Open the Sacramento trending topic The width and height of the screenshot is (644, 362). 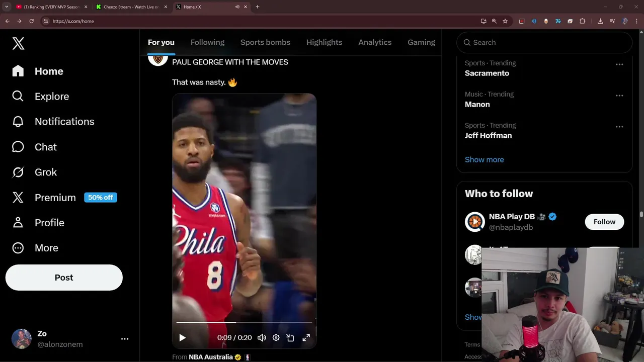coord(487,73)
